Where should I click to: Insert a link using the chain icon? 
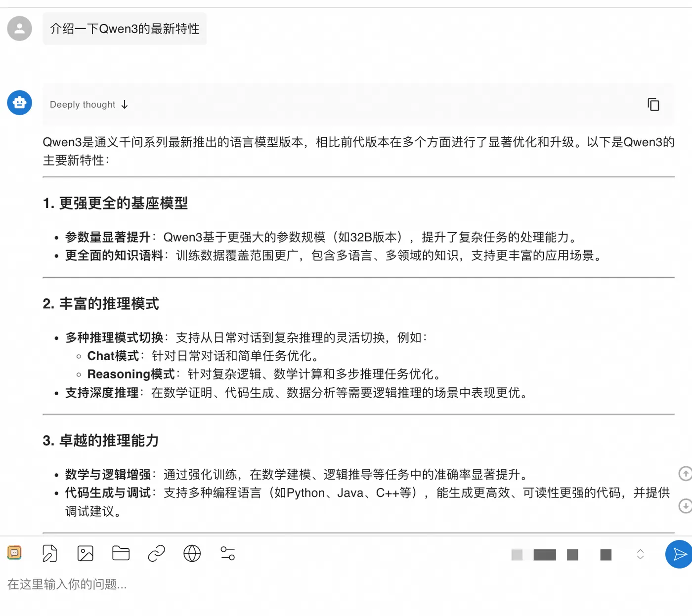[x=157, y=553]
